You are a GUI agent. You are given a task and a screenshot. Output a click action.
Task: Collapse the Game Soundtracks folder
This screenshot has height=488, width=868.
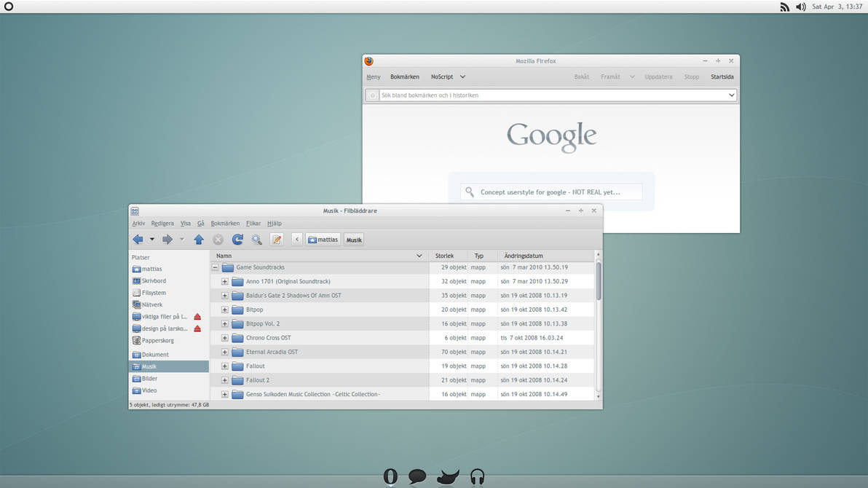tap(215, 267)
